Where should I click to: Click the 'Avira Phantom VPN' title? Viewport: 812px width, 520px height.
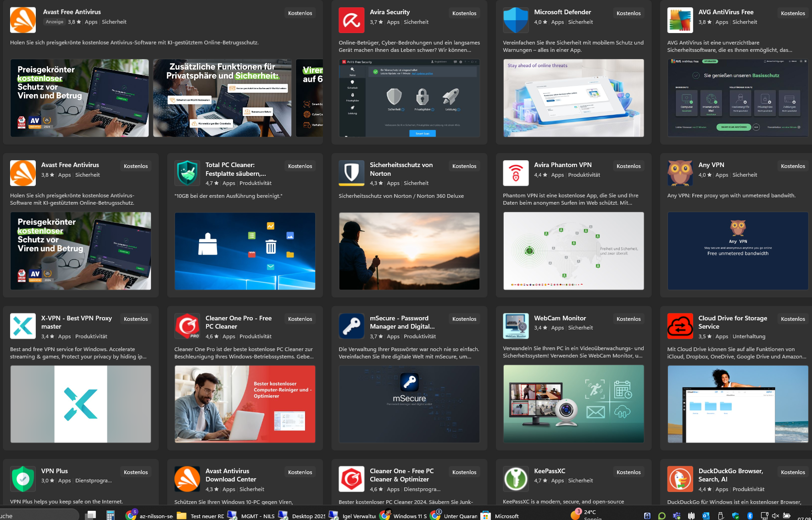point(562,165)
